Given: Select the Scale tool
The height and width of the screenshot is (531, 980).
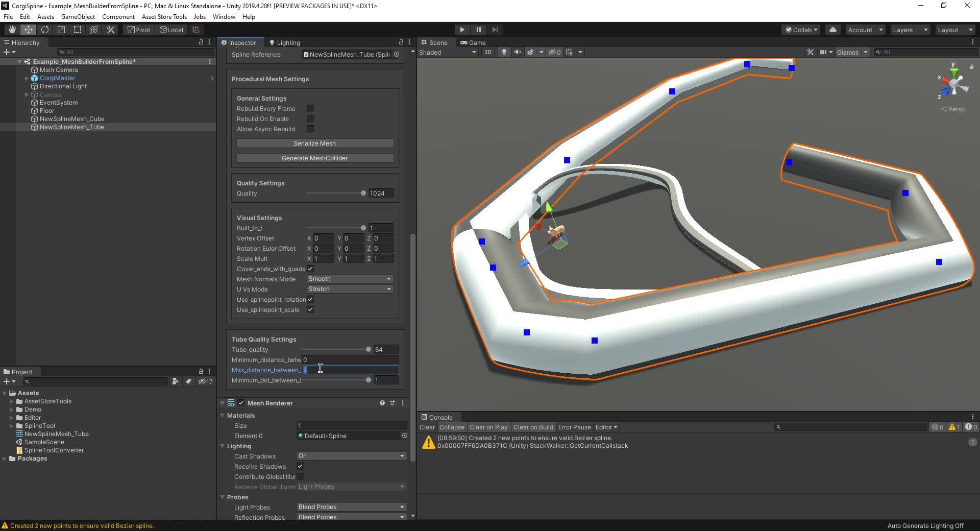Looking at the screenshot, I should click(61, 30).
